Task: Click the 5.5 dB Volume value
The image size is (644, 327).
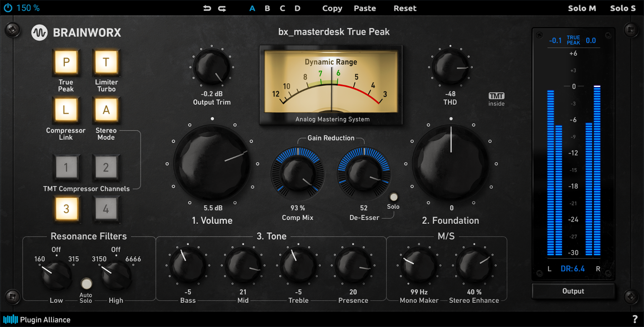Action: pyautogui.click(x=213, y=208)
